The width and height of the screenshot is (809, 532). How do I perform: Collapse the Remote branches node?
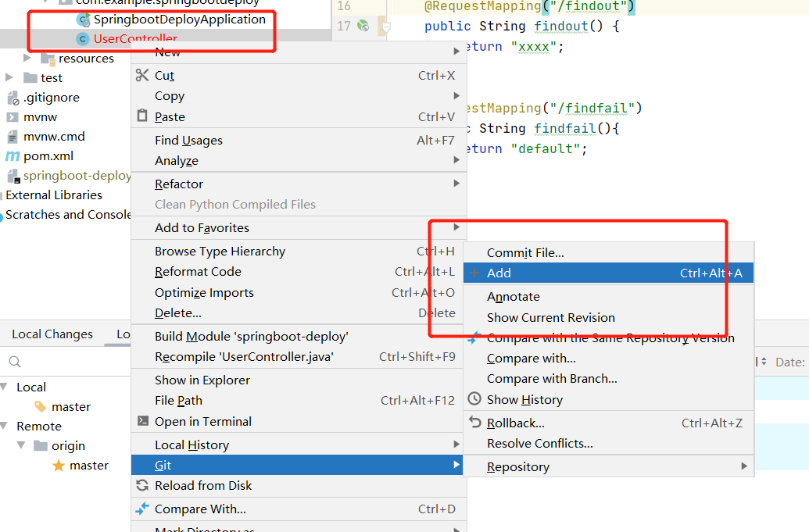[4, 426]
